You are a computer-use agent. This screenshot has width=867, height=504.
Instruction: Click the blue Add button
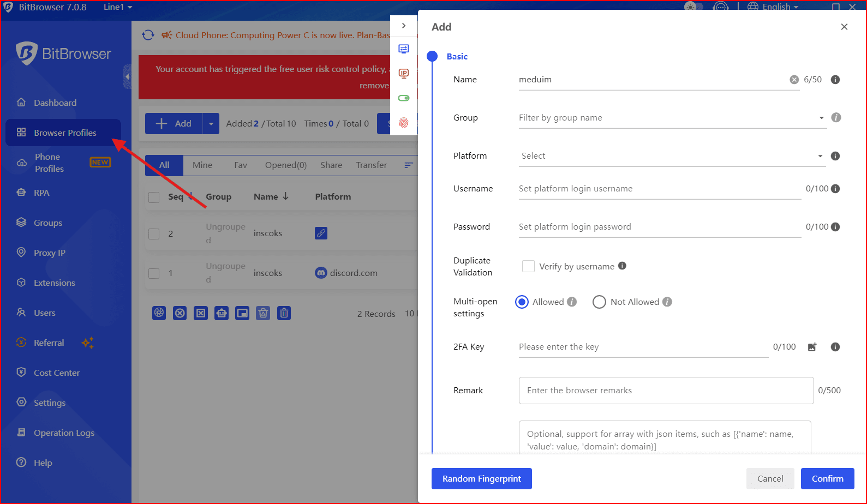pyautogui.click(x=174, y=124)
